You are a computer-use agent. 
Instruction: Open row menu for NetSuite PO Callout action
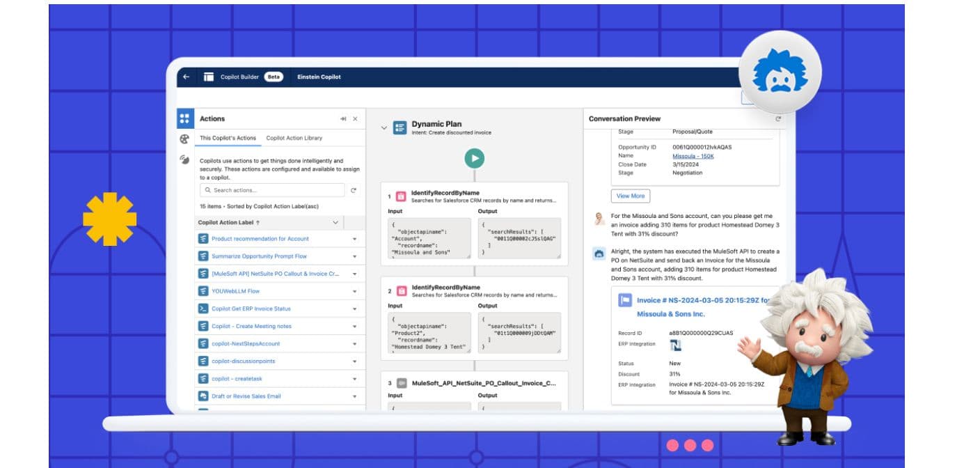coord(354,274)
